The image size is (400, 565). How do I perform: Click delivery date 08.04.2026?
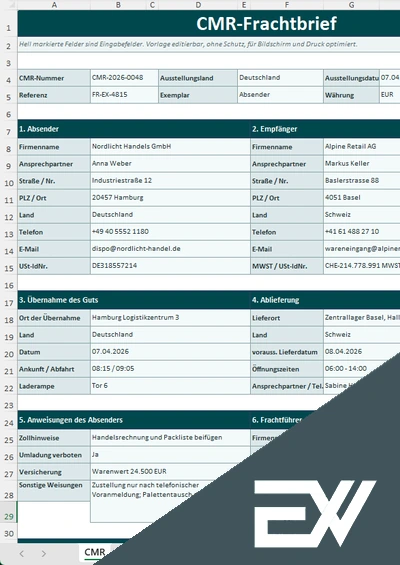pyautogui.click(x=362, y=352)
